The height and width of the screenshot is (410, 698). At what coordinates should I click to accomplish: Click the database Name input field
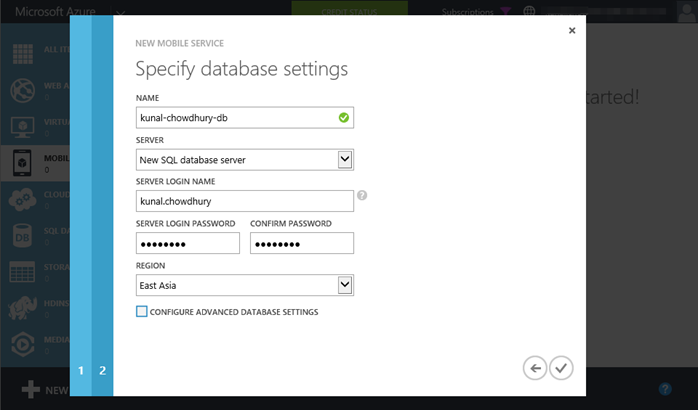[244, 118]
